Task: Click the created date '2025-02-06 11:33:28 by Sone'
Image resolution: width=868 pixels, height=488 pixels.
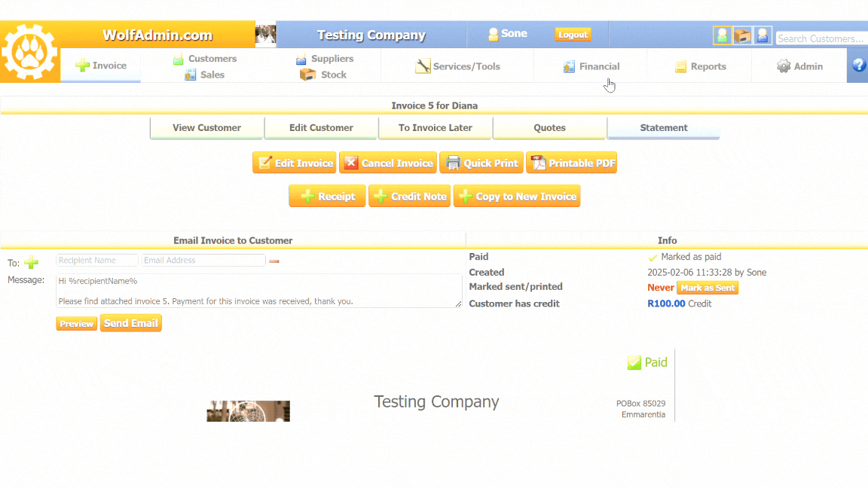Action: click(707, 272)
